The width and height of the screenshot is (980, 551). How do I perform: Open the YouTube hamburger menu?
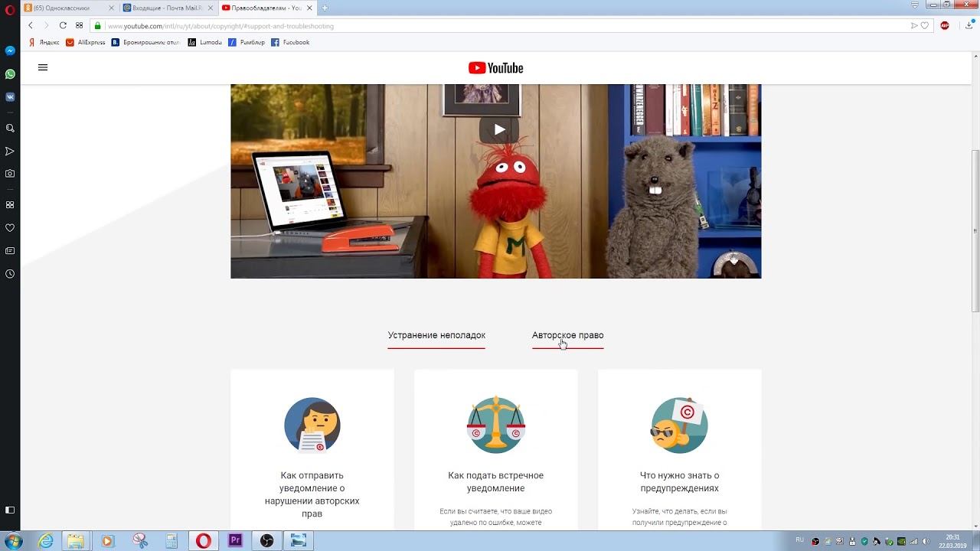pos(43,67)
